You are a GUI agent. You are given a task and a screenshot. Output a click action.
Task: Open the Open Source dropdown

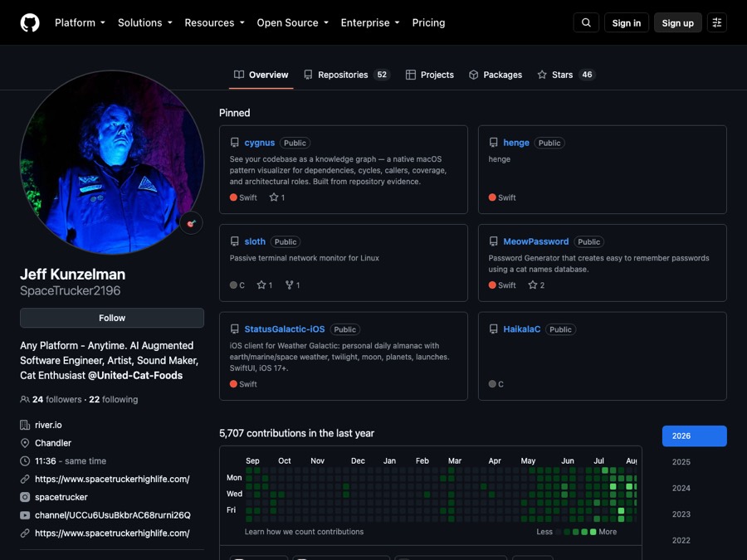(292, 23)
